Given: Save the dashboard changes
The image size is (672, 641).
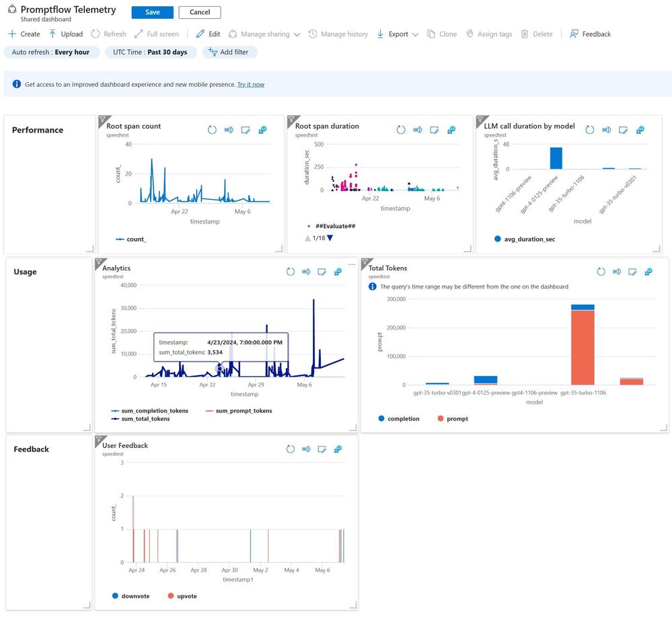Looking at the screenshot, I should 153,12.
